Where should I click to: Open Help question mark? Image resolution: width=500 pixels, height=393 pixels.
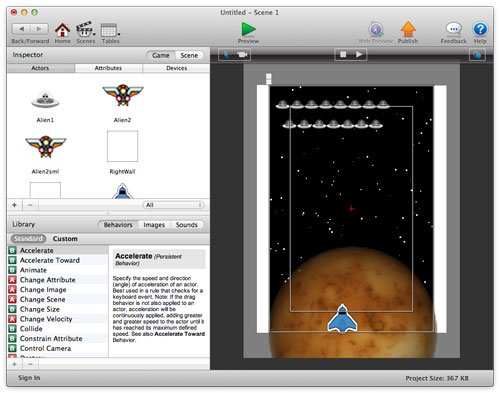coord(480,29)
